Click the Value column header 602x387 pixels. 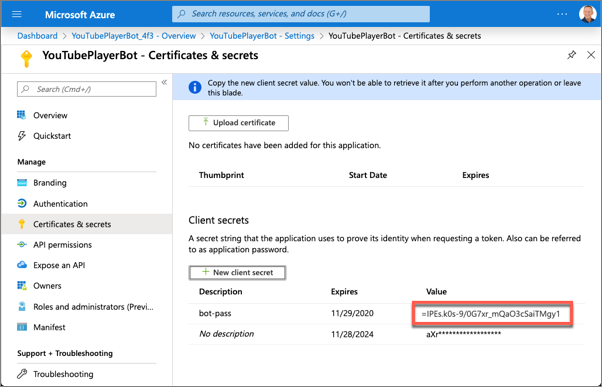[436, 291]
